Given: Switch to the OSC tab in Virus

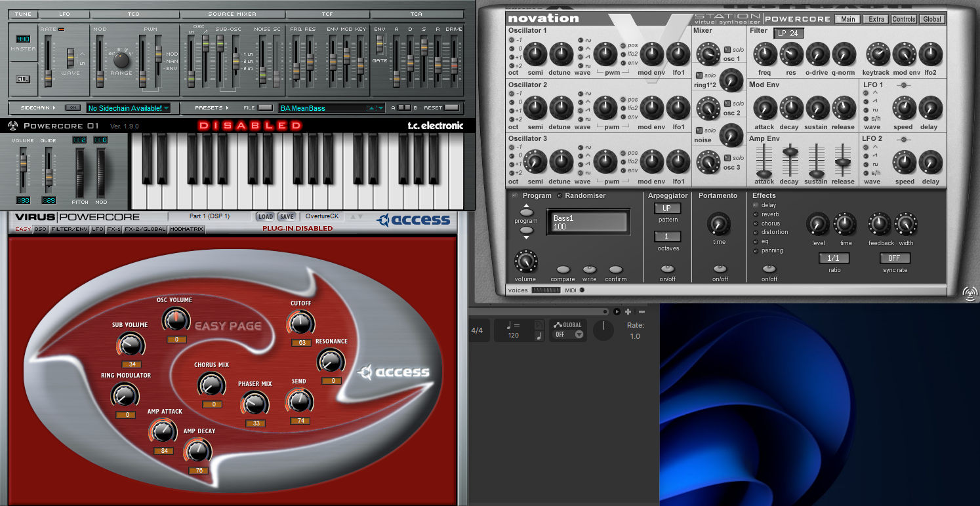Looking at the screenshot, I should pos(41,229).
